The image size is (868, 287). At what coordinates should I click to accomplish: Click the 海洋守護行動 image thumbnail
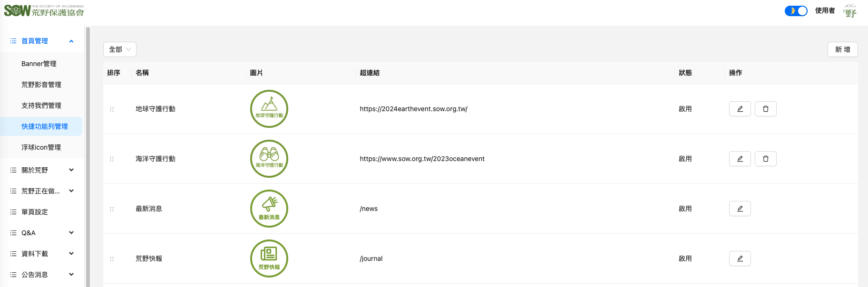coord(269,159)
